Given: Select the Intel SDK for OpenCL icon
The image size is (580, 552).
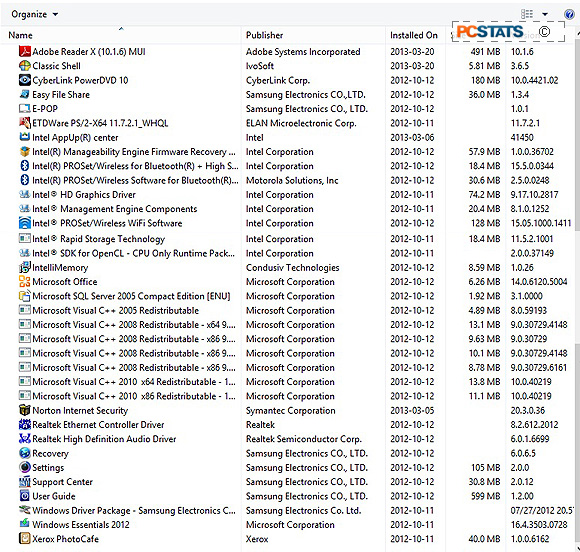Looking at the screenshot, I should [24, 253].
